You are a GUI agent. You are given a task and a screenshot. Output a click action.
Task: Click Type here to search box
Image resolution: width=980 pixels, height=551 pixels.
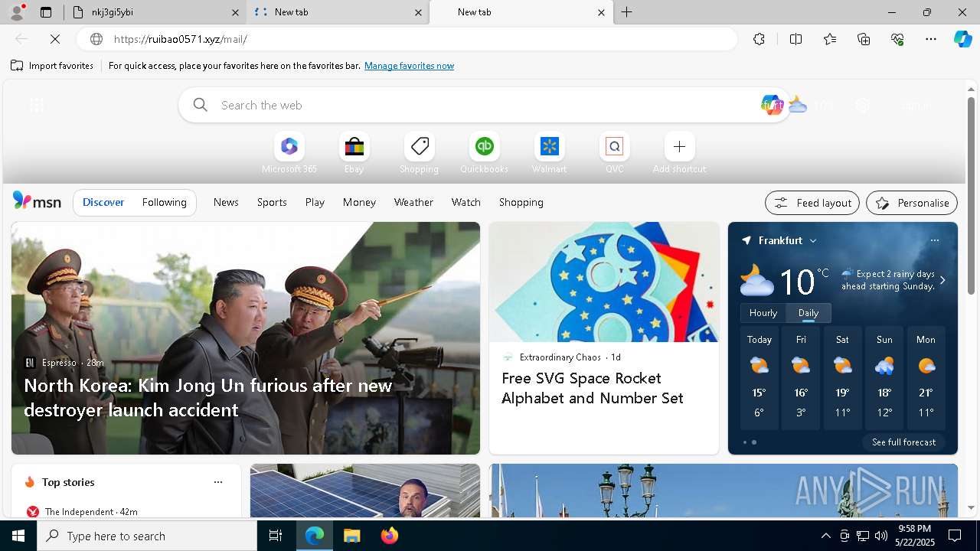tap(147, 536)
